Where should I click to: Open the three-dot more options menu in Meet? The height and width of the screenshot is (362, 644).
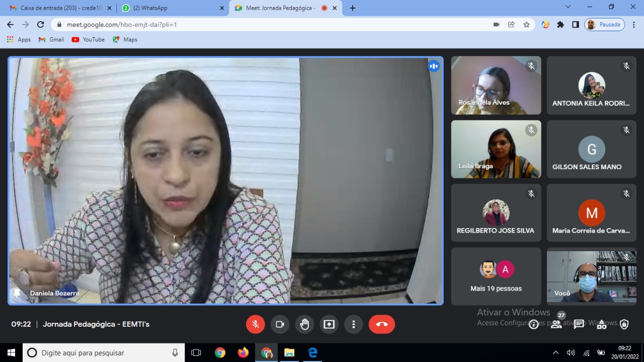pos(354,324)
